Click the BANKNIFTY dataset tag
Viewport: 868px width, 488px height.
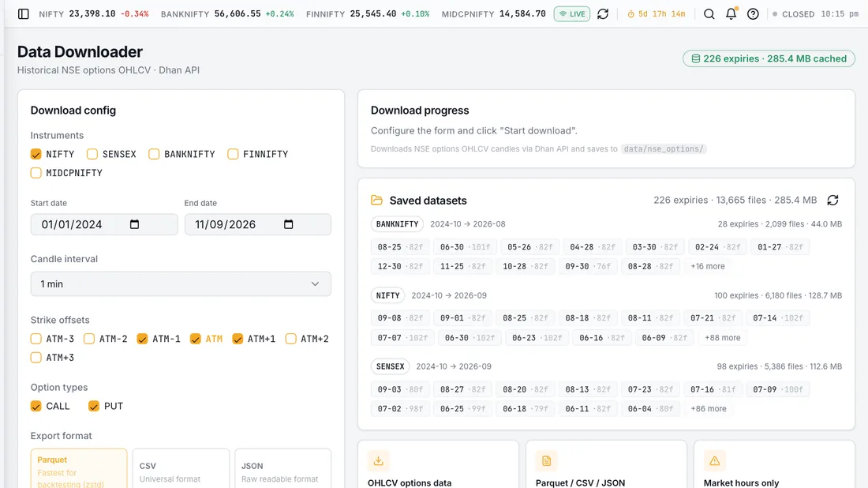click(397, 223)
